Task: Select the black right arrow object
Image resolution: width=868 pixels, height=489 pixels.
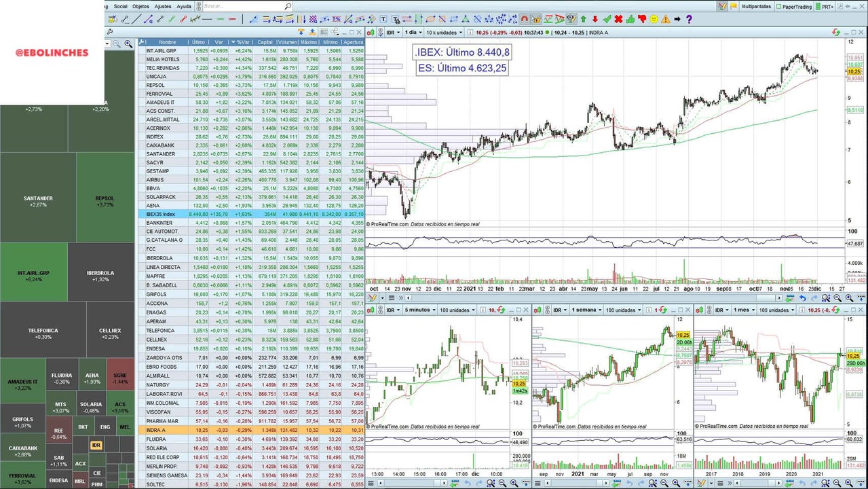Action: 677,19
